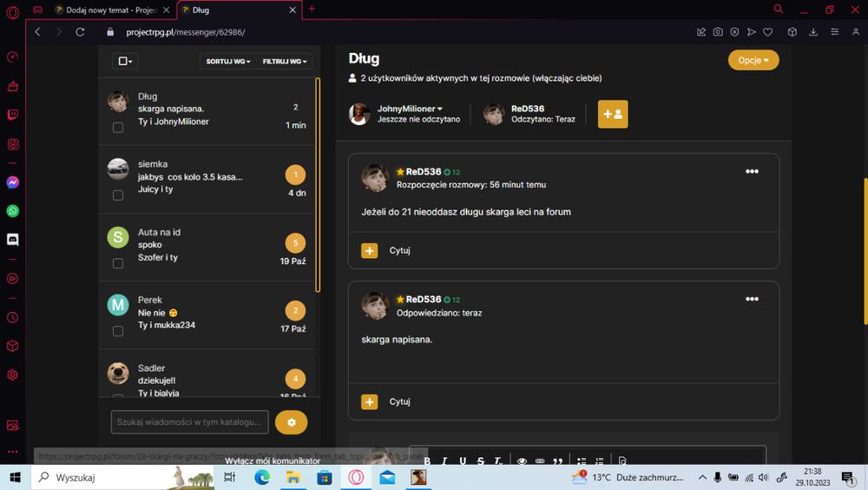Image resolution: width=868 pixels, height=490 pixels.
Task: Open WhatsApp in the Opera sidebar
Action: point(13,211)
